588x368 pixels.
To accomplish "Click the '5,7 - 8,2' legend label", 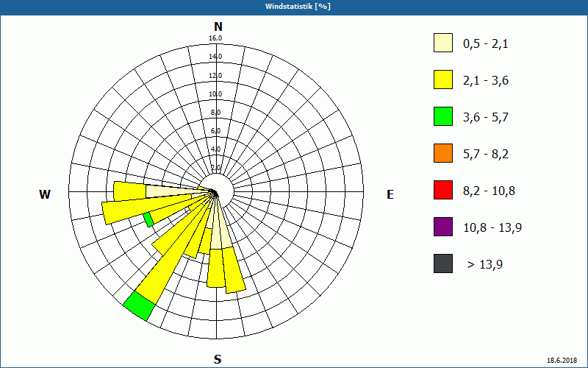I will (x=486, y=155).
